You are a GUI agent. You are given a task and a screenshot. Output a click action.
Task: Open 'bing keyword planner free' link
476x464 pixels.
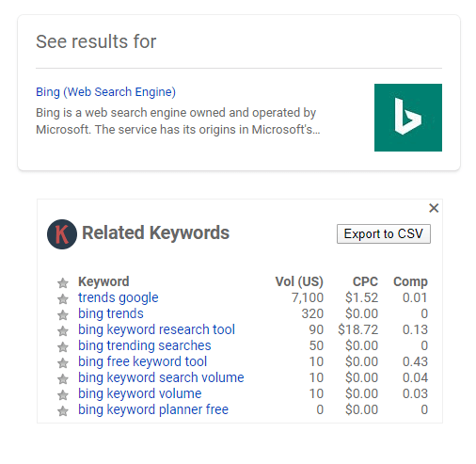[x=153, y=409]
